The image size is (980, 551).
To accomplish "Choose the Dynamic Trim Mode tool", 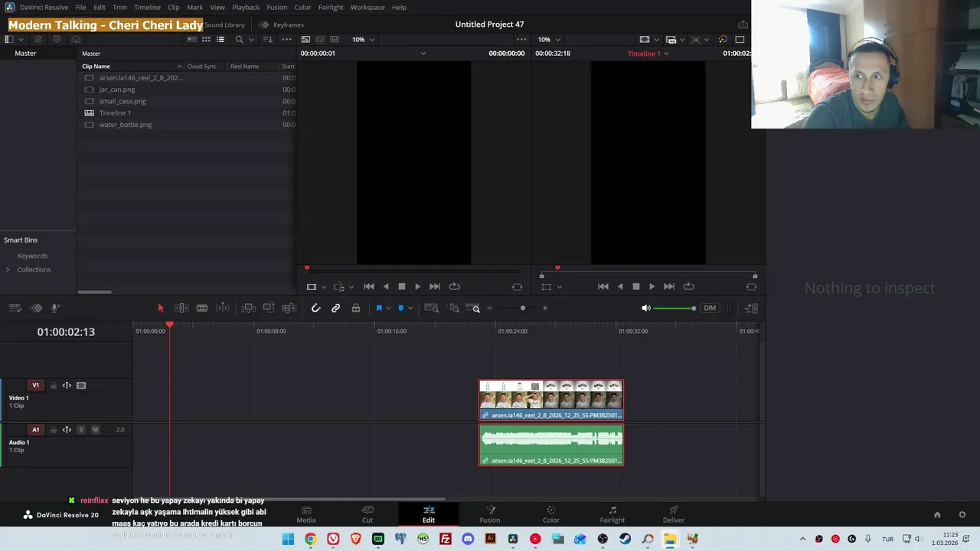I will tap(223, 308).
